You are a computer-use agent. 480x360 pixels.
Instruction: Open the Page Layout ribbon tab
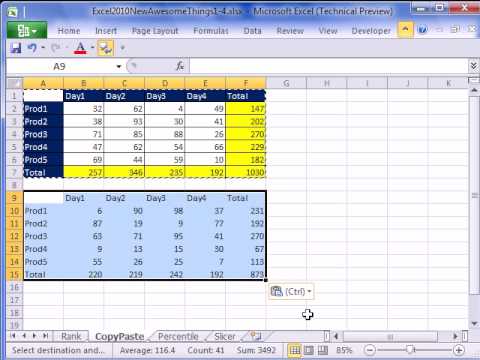[155, 31]
